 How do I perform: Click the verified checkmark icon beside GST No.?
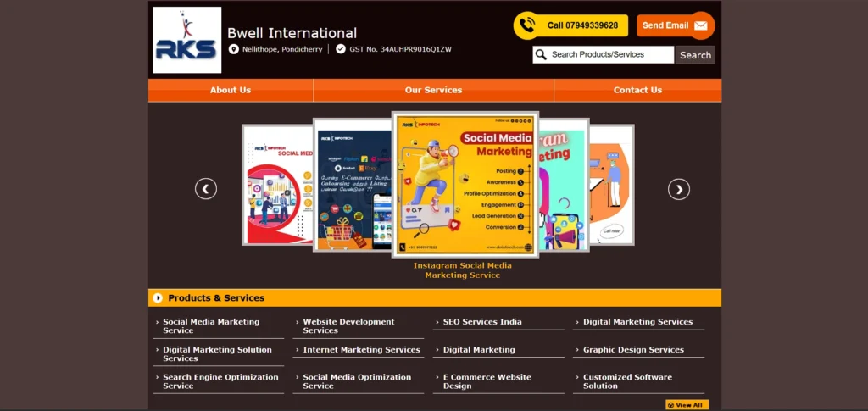click(x=341, y=49)
